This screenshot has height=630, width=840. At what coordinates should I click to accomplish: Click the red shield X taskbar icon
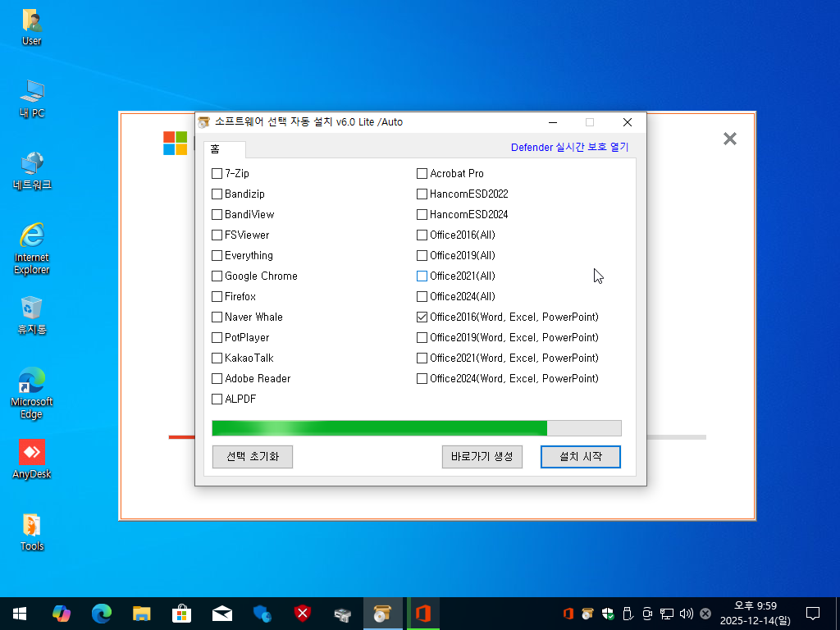point(302,614)
